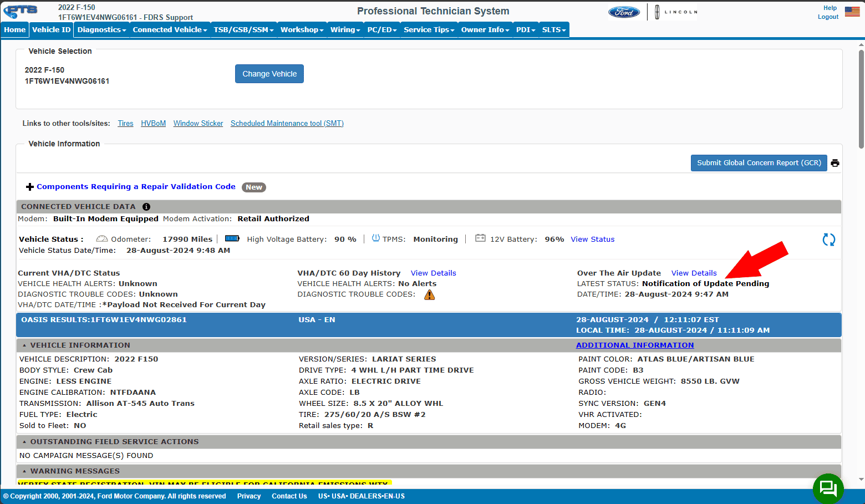Click the TPMS tire pressure icon
The width and height of the screenshot is (865, 504).
tap(376, 238)
